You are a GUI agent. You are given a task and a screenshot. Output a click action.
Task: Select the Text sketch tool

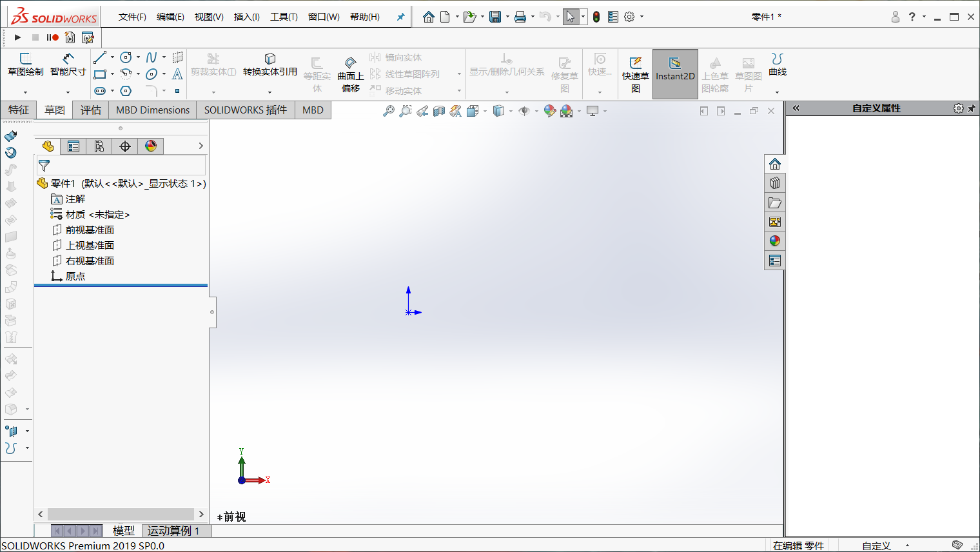177,74
